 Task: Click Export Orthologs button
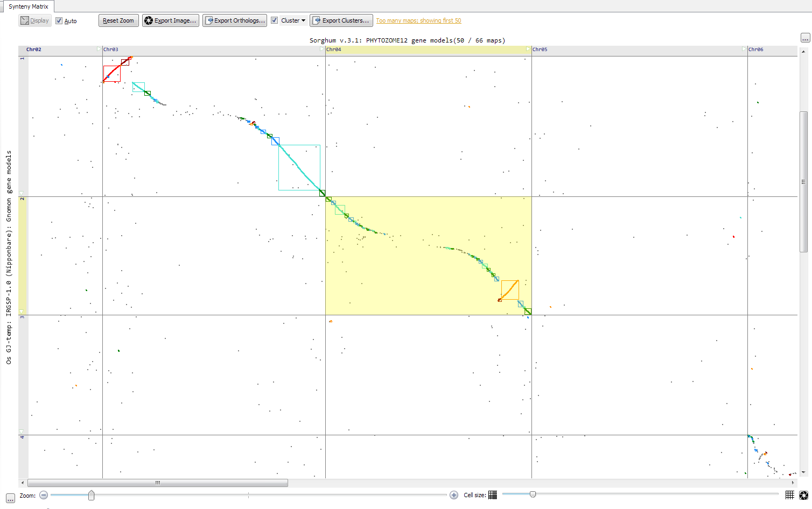tap(235, 20)
